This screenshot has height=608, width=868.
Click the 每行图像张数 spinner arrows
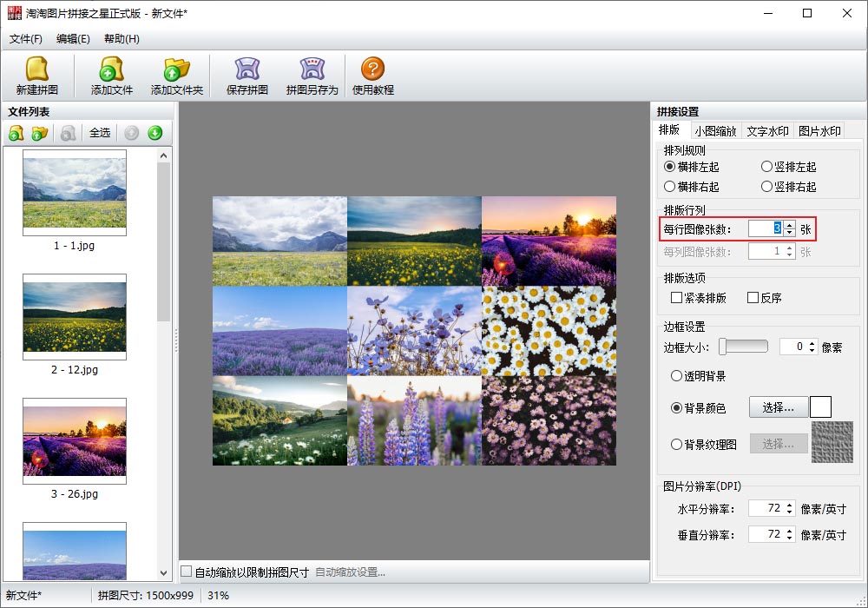click(x=789, y=228)
